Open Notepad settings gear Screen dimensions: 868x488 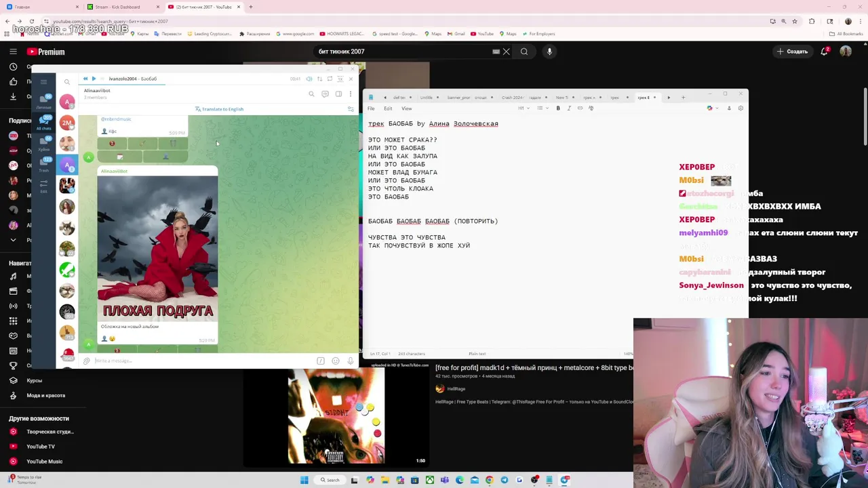pos(741,108)
